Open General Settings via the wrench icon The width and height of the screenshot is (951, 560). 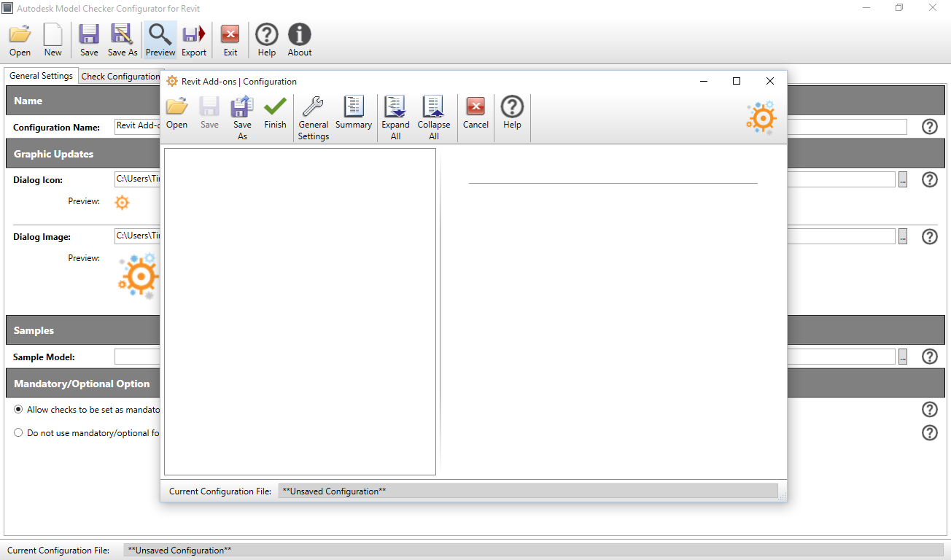point(313,115)
